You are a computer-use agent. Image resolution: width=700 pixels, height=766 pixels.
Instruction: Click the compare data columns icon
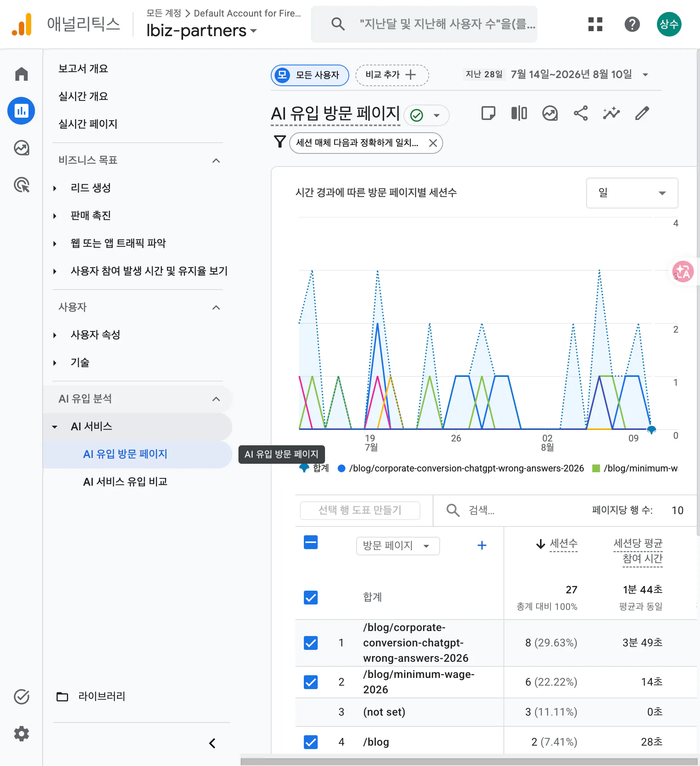(x=519, y=113)
